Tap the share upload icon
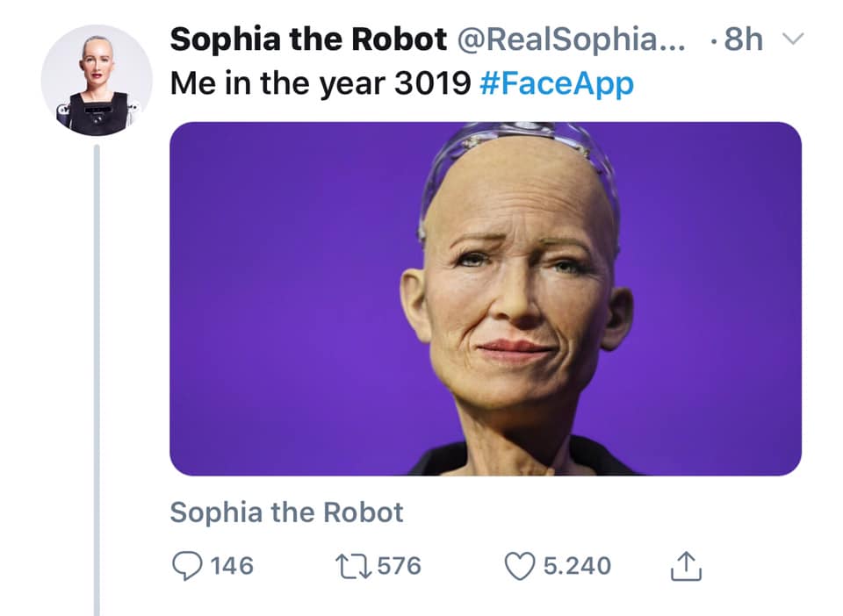843x616 pixels. (686, 568)
